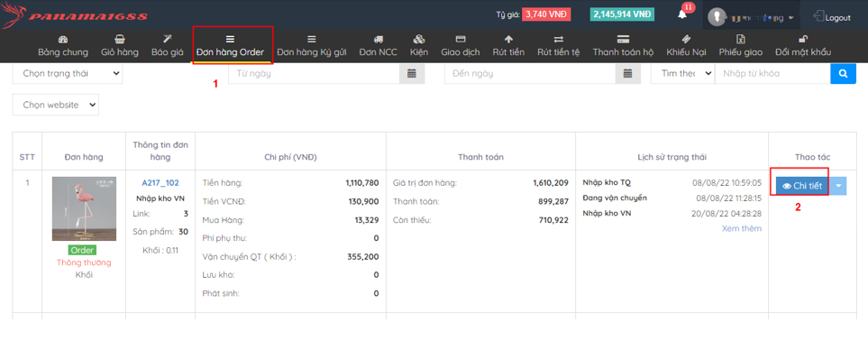Click the Thanh toán value 899,287
This screenshot has height=341, width=868.
click(x=553, y=201)
